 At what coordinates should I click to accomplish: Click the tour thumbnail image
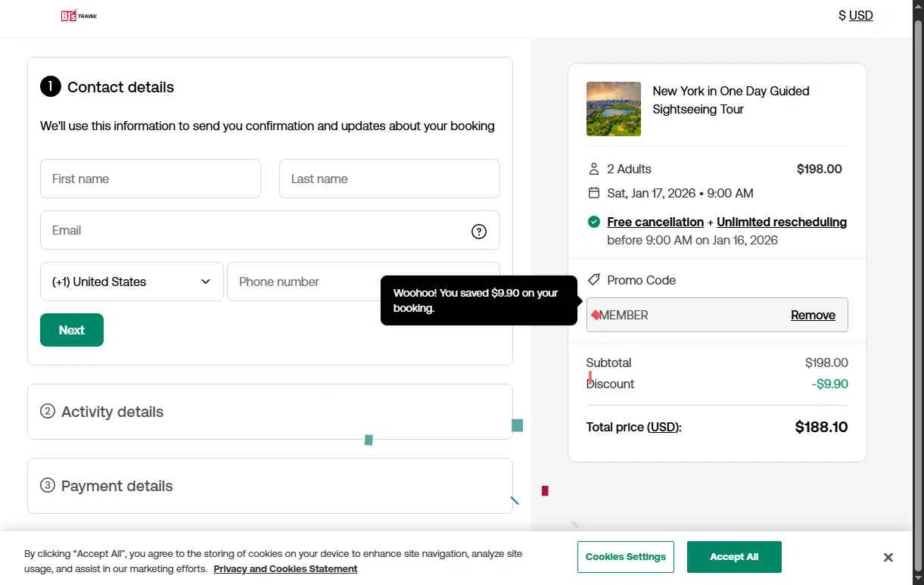[614, 109]
